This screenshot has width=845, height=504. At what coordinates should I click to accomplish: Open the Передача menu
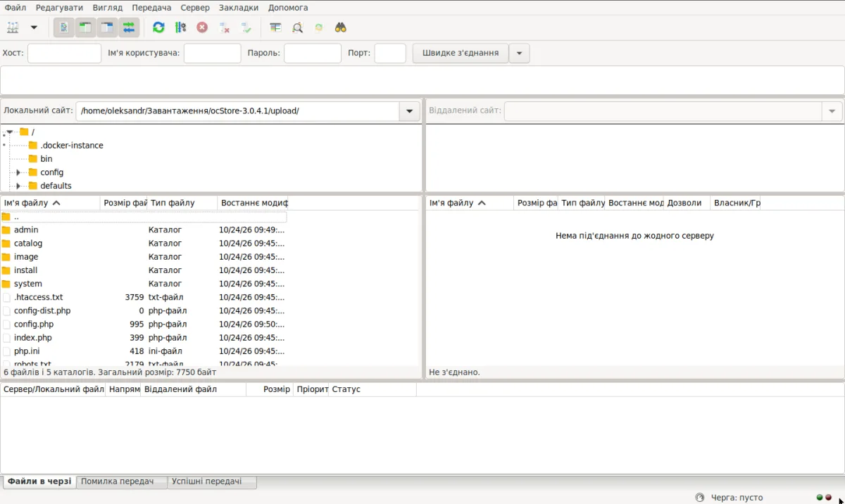click(x=151, y=7)
